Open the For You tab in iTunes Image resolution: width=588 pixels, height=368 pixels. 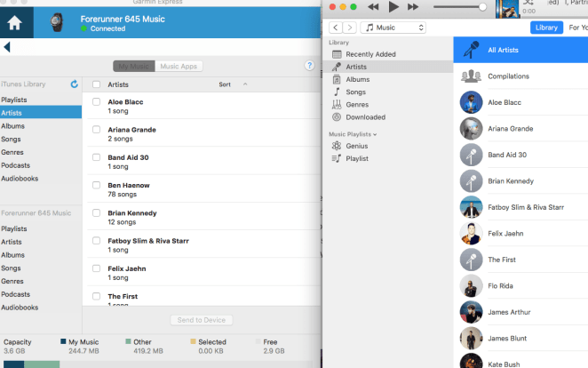click(578, 28)
